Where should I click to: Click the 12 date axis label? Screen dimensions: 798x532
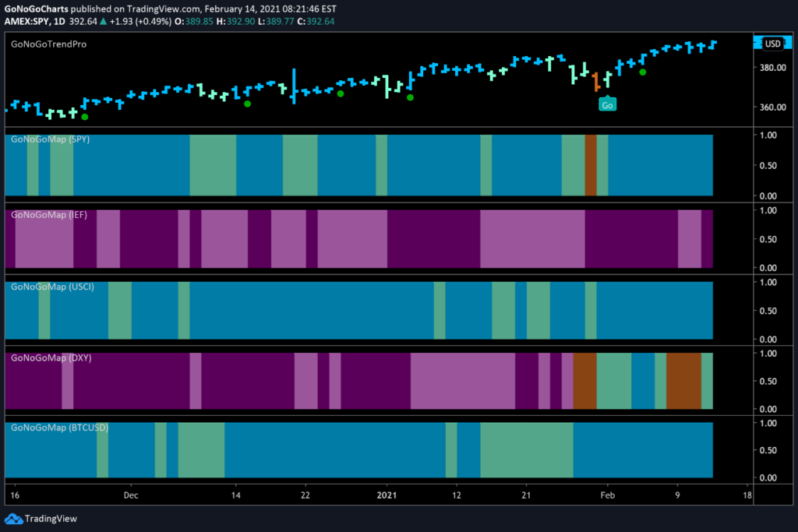click(x=457, y=495)
